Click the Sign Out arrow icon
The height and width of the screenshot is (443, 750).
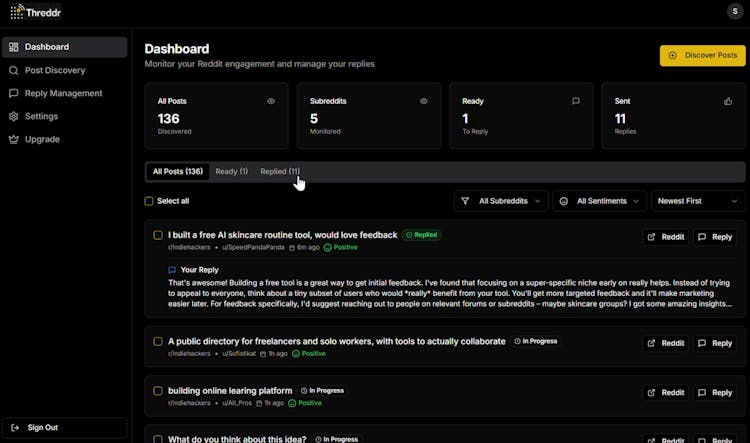click(x=15, y=428)
